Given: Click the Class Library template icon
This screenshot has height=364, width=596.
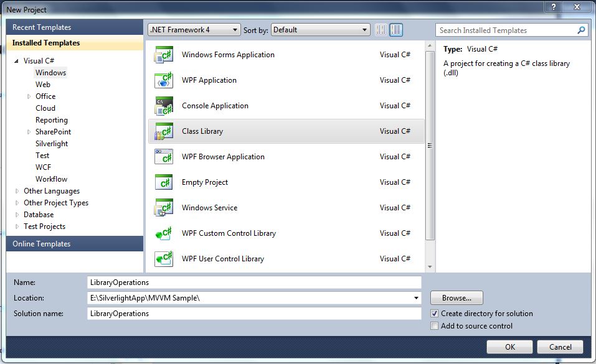Looking at the screenshot, I should click(x=164, y=131).
